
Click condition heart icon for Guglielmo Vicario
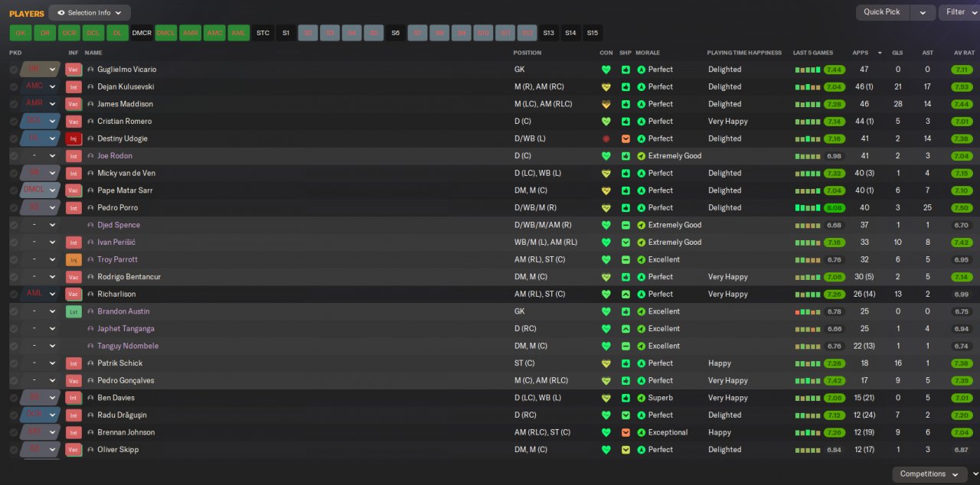[x=606, y=70]
